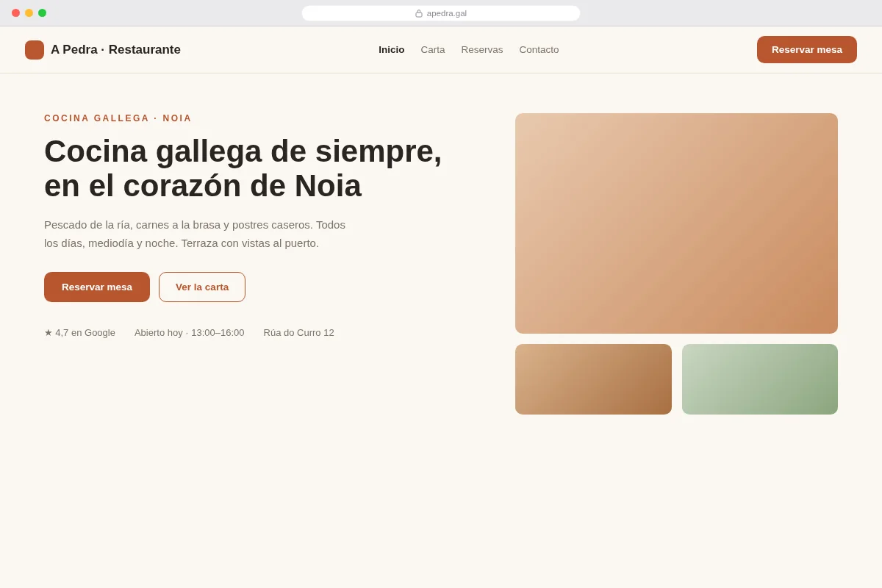Click the apedra.gal address bar
This screenshot has height=588, width=882.
pyautogui.click(x=441, y=13)
